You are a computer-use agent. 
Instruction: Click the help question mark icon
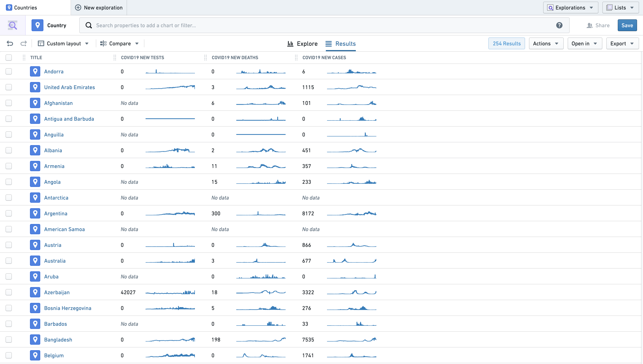[559, 25]
